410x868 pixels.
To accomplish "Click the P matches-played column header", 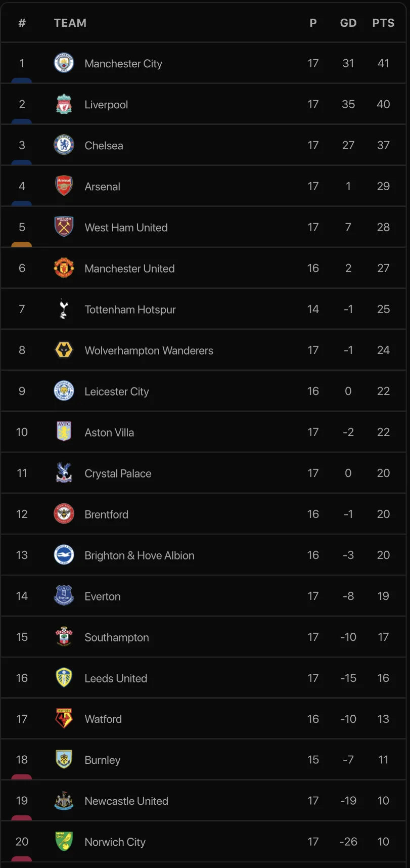I will (313, 23).
